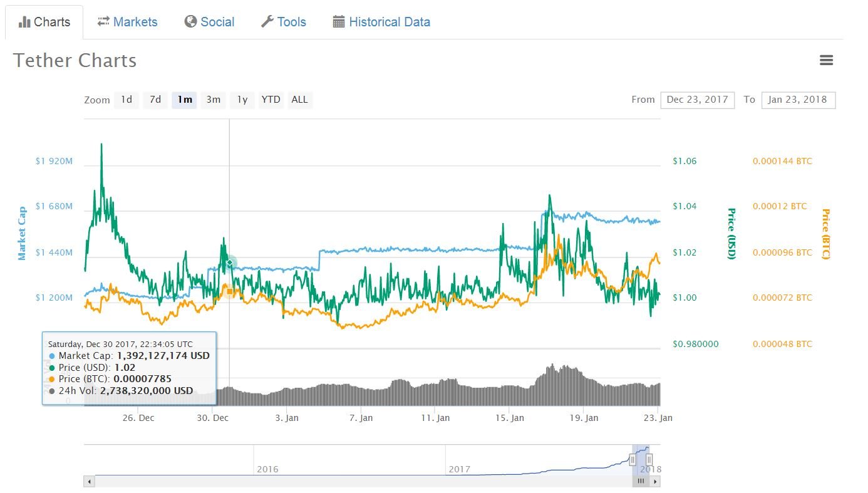Edit the To date field Jan 23, 2018
Viewport: 868px width, 493px height.
[x=798, y=100]
